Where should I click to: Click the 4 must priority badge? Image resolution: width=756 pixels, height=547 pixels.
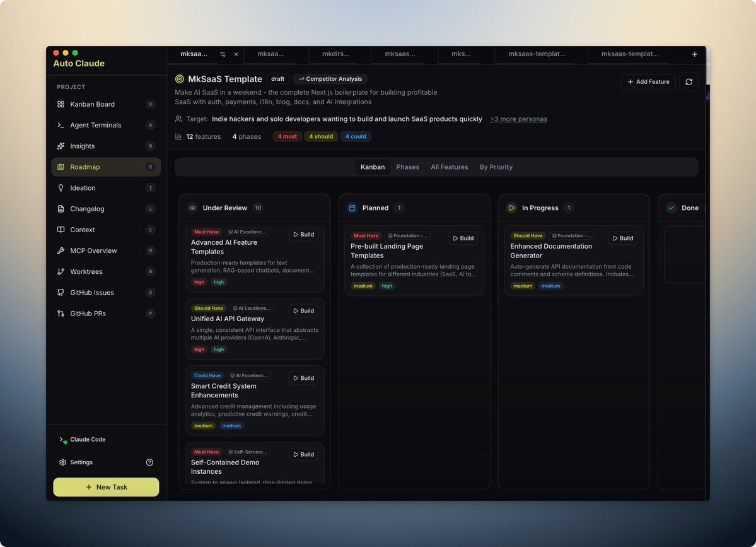point(287,136)
